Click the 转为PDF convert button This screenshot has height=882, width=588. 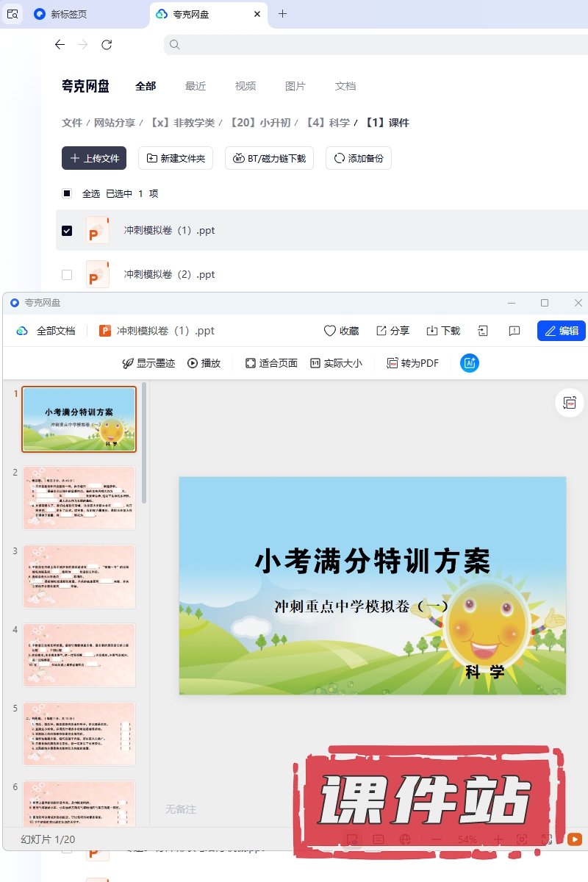point(413,363)
